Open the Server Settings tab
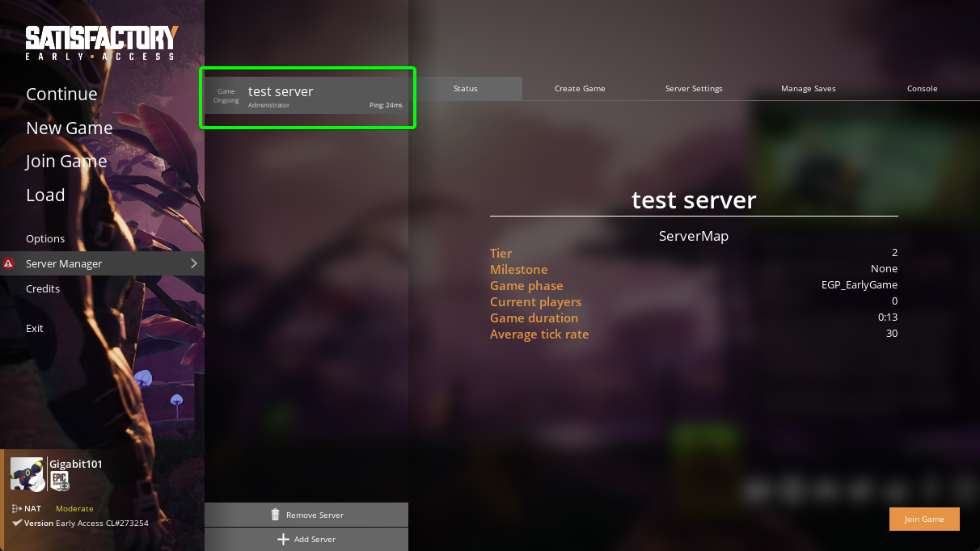The width and height of the screenshot is (980, 551). point(694,89)
